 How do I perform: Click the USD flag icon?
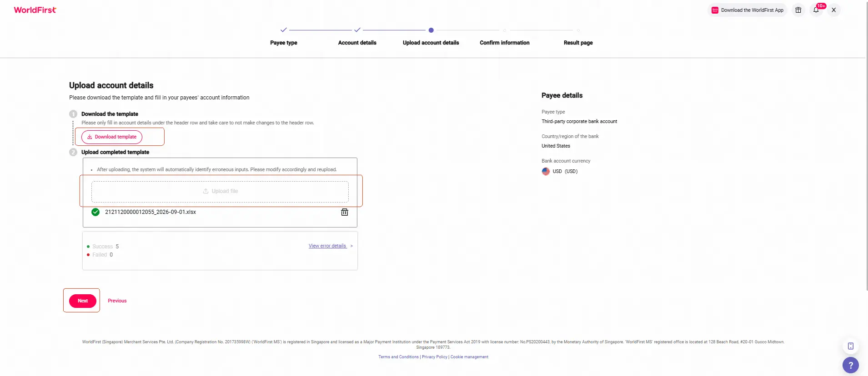[546, 171]
